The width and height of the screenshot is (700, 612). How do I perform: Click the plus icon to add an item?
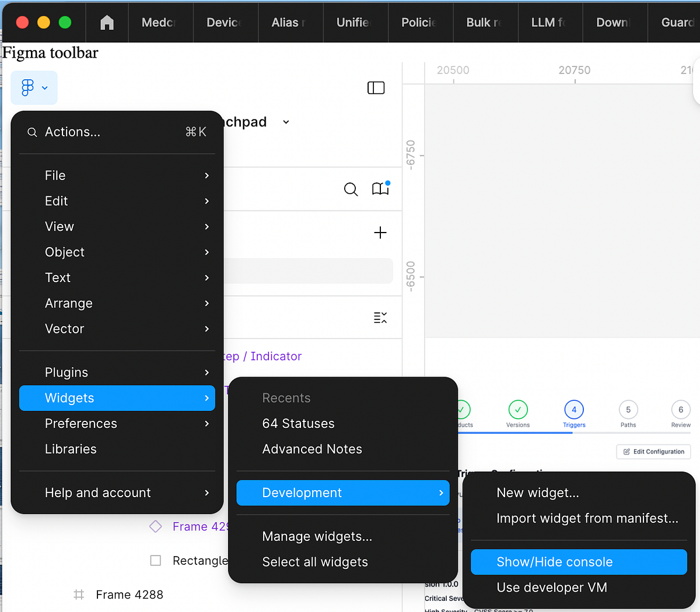(x=380, y=233)
